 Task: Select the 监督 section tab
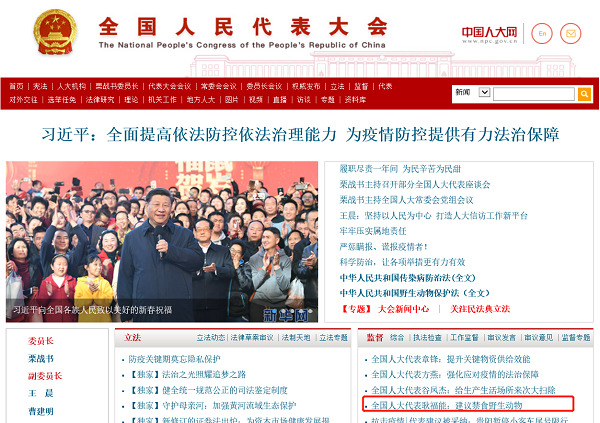[x=374, y=338]
